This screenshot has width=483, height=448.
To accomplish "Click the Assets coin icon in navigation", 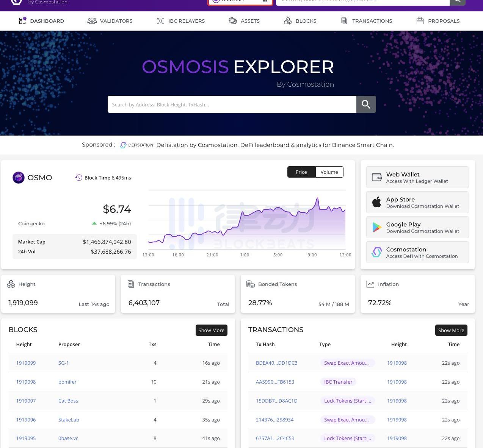I will pyautogui.click(x=233, y=21).
